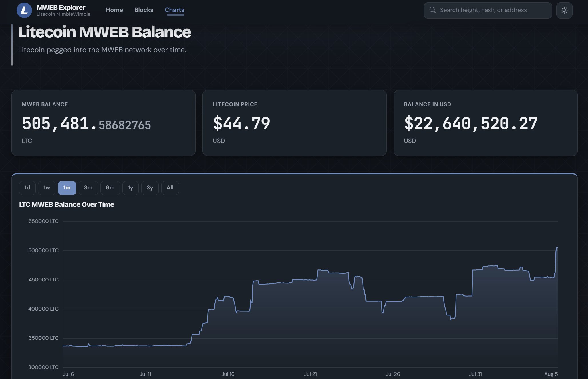Viewport: 588px width, 379px height.
Task: Select the 1d time range
Action: coord(27,188)
